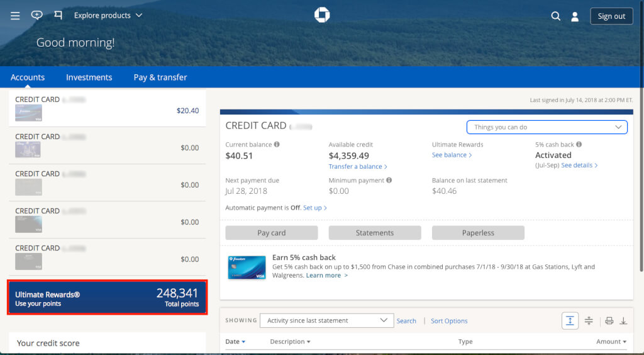Switch to the Investments tab
The image size is (644, 355).
pos(89,77)
